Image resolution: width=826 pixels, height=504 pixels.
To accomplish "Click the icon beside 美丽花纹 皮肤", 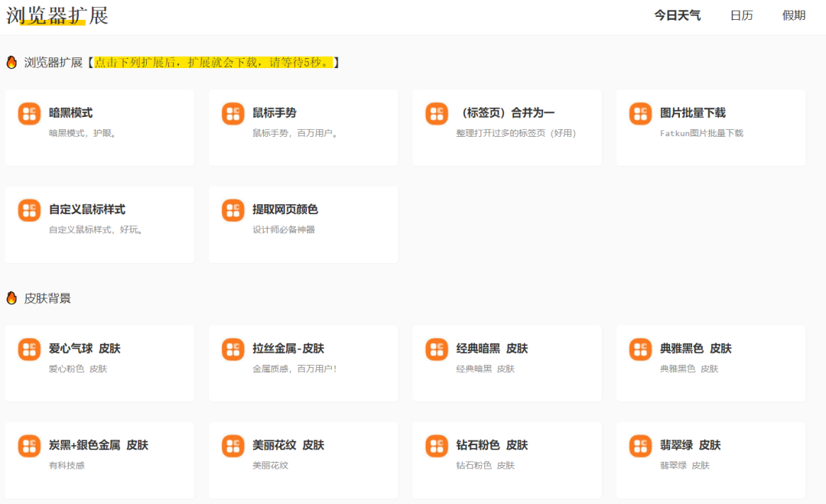I will pos(233,446).
